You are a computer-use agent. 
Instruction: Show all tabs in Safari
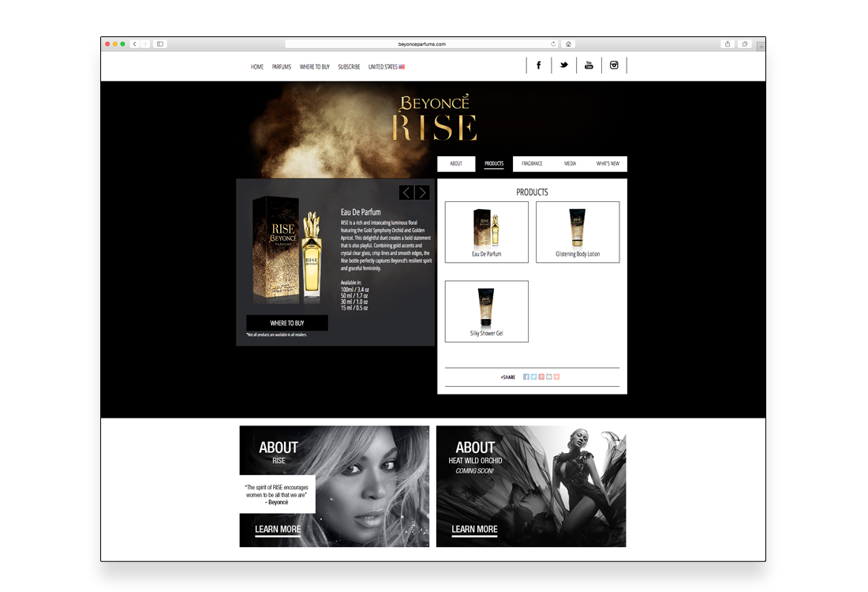click(745, 43)
